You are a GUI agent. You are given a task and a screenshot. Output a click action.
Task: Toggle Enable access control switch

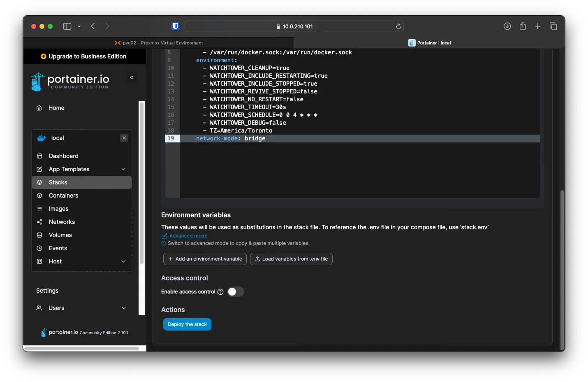coord(236,292)
